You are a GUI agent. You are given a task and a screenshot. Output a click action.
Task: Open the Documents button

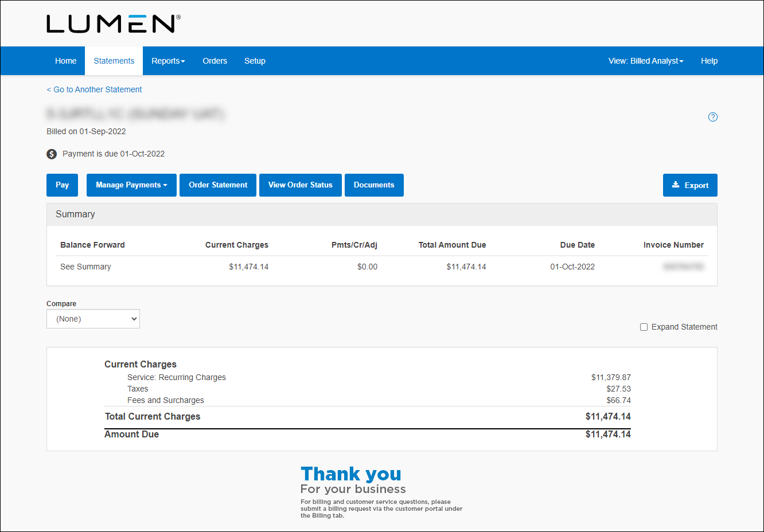374,185
